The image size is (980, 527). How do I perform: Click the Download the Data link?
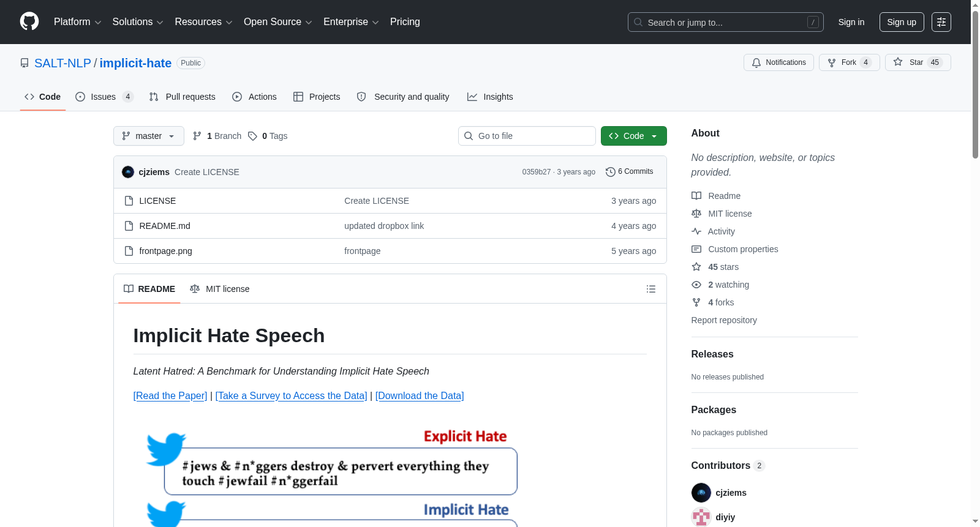coord(420,396)
